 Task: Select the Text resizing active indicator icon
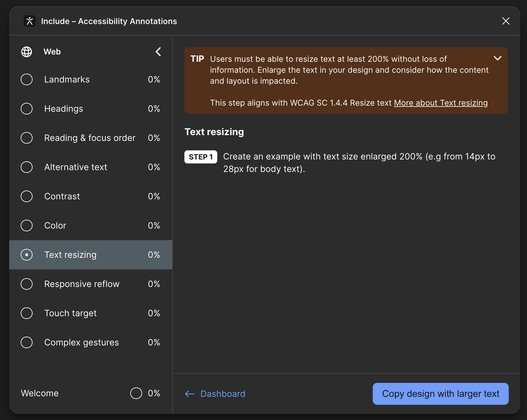(x=27, y=255)
